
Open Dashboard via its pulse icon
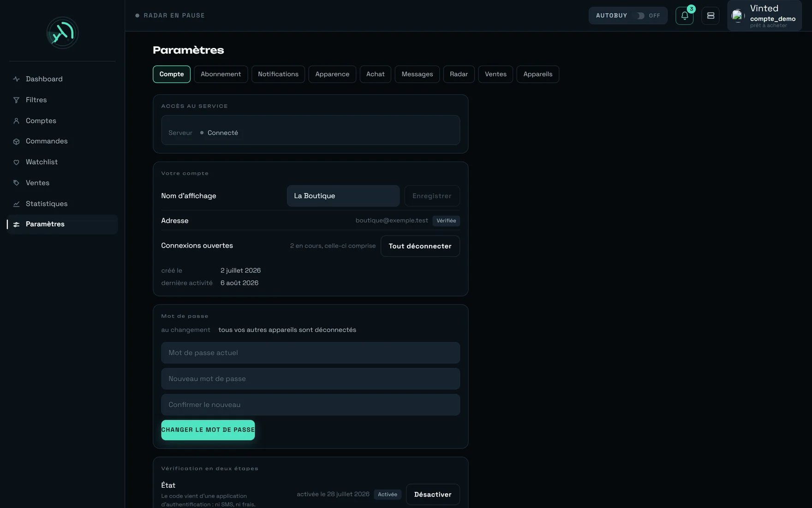click(x=16, y=79)
